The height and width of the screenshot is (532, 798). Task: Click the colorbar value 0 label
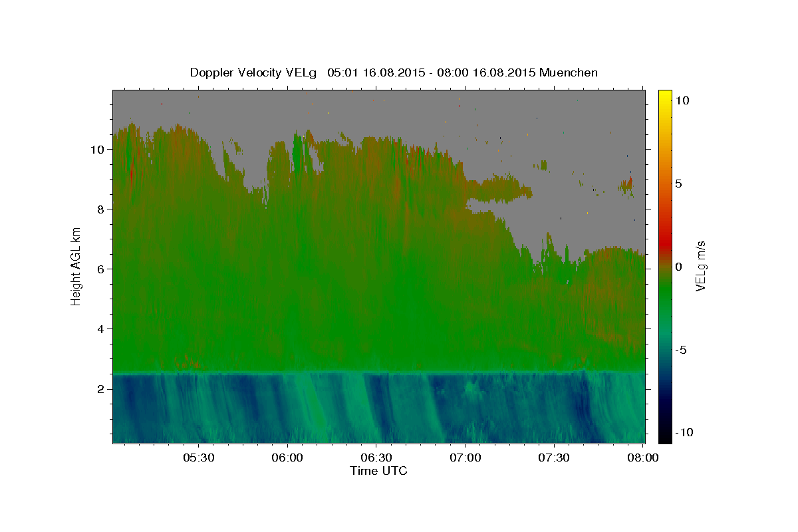coord(678,267)
